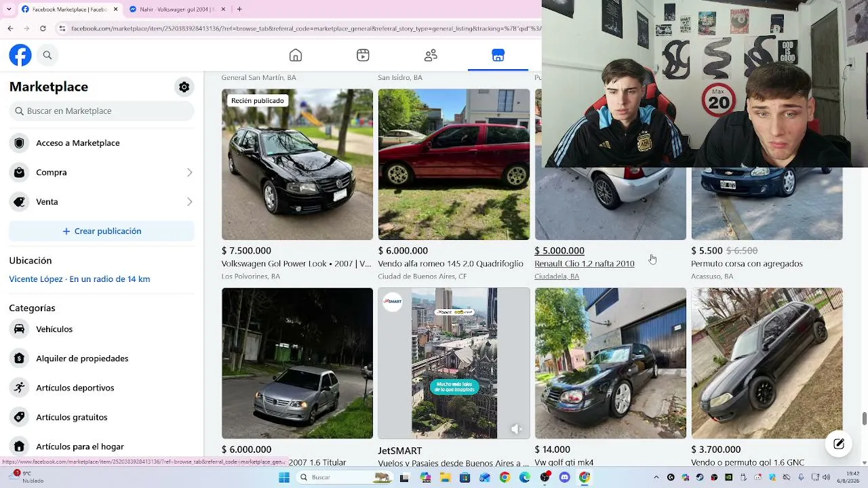Open Marketplace settings gear
This screenshot has width=868, height=488.
coord(184,87)
